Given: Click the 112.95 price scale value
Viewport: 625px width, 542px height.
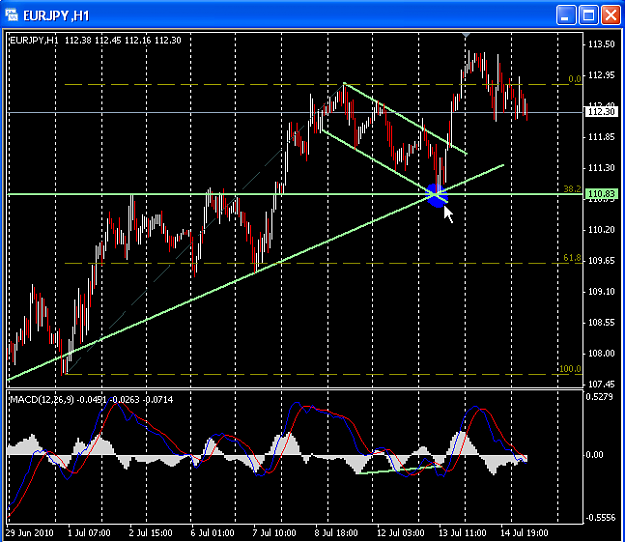Looking at the screenshot, I should point(601,75).
